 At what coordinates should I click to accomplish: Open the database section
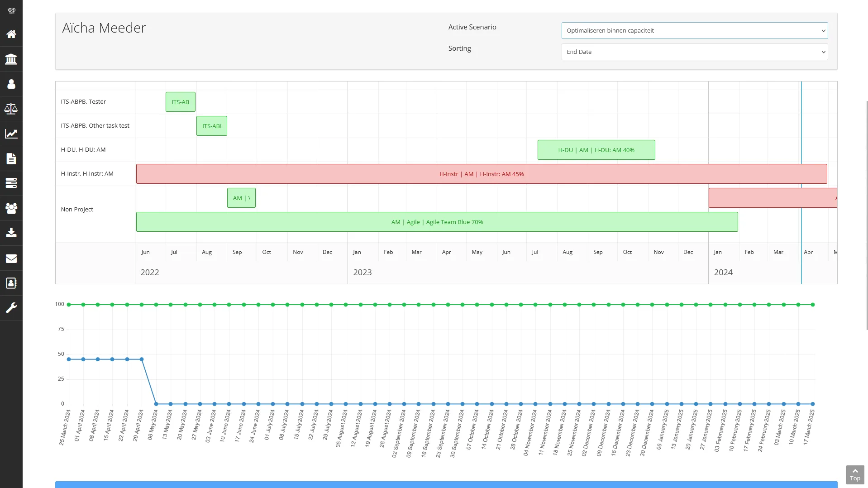[11, 183]
